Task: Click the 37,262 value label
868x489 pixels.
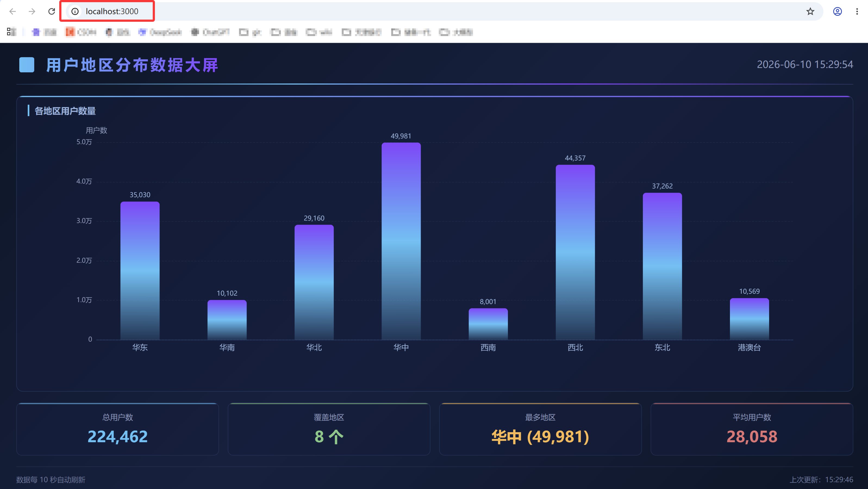Action: (662, 186)
